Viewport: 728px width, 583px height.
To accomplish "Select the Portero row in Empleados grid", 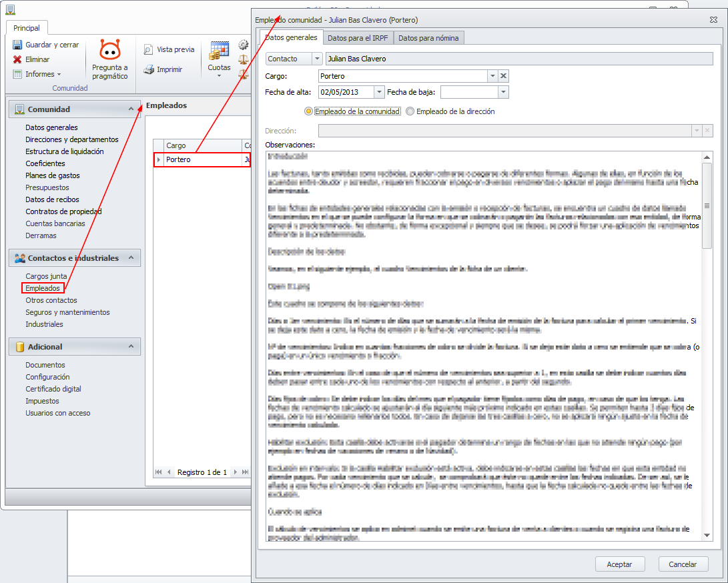I will point(202,159).
